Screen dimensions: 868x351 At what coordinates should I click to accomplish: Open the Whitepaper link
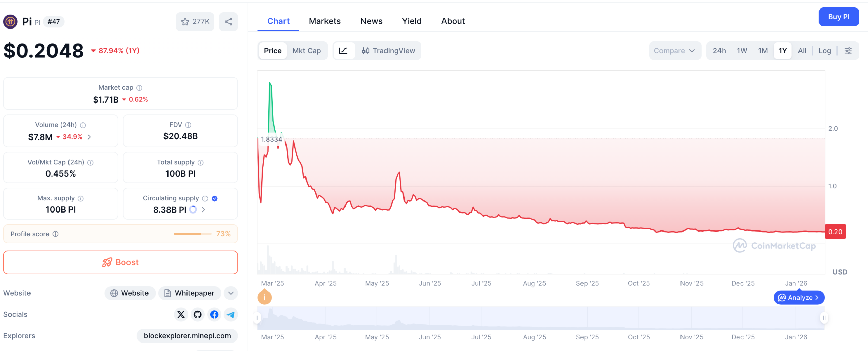coord(190,293)
